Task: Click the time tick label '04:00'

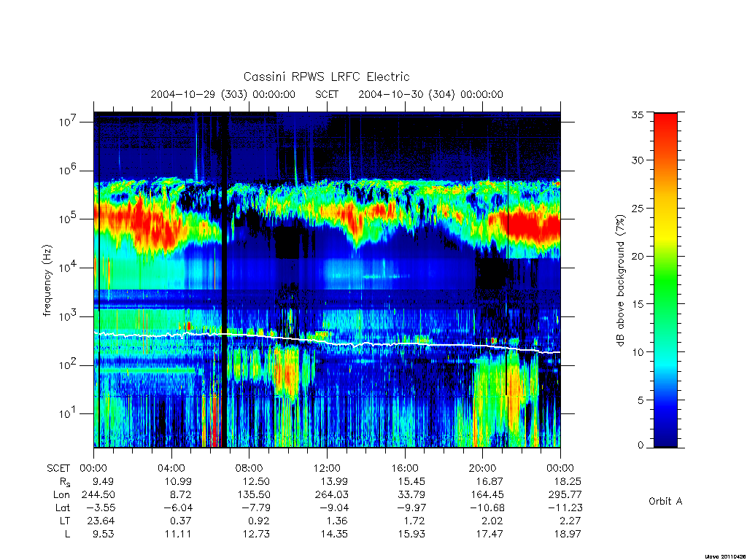Action: 171,468
